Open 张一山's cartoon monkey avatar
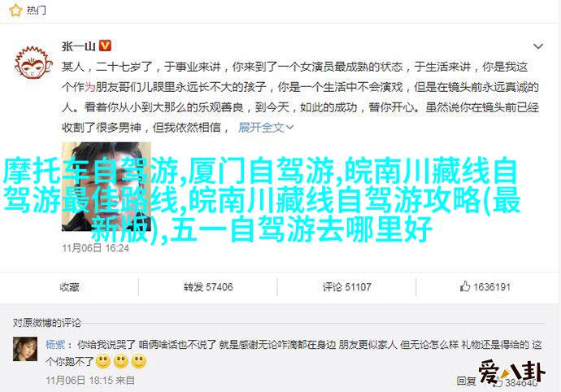Viewport: 561px width, 392px height. (33, 63)
